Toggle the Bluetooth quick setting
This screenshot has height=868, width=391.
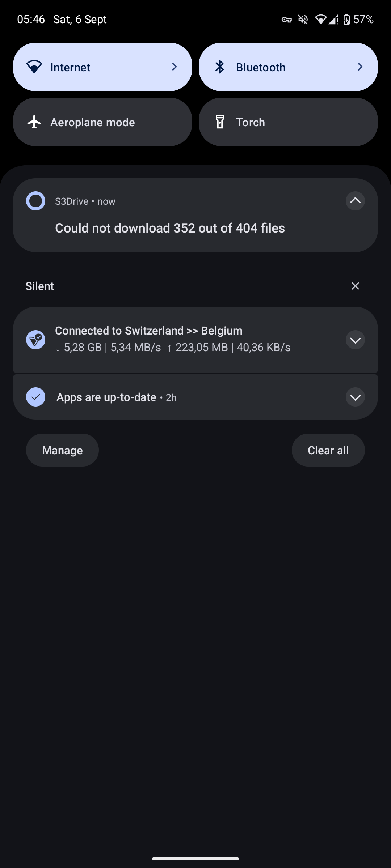click(261, 67)
